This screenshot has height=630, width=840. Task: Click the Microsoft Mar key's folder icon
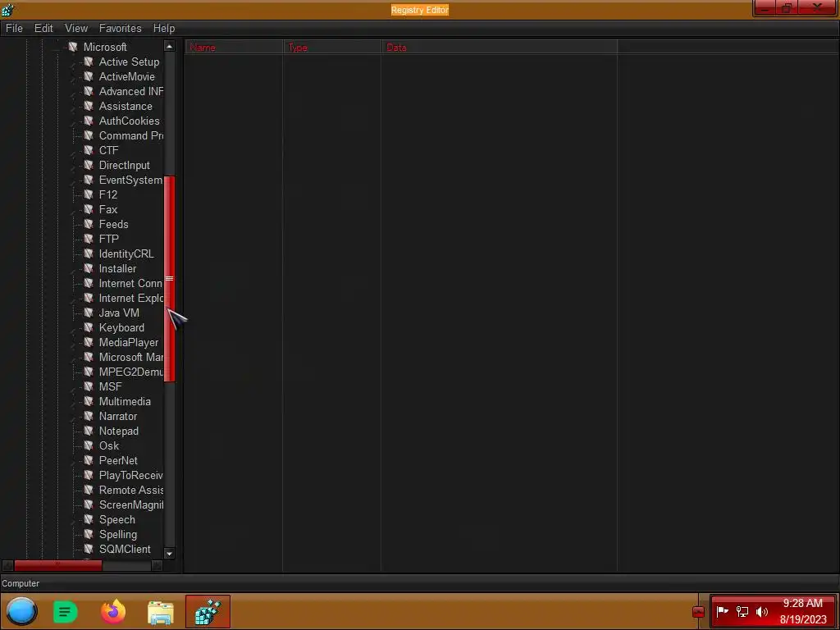pos(89,357)
